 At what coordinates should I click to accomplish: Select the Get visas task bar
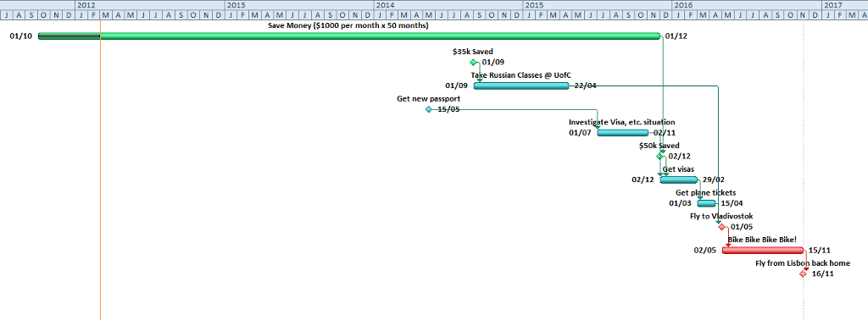coord(679,179)
